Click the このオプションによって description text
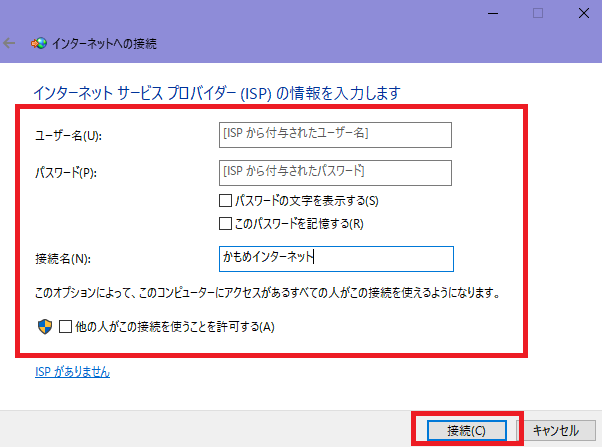Screen dimensions: 602x447 (268, 293)
